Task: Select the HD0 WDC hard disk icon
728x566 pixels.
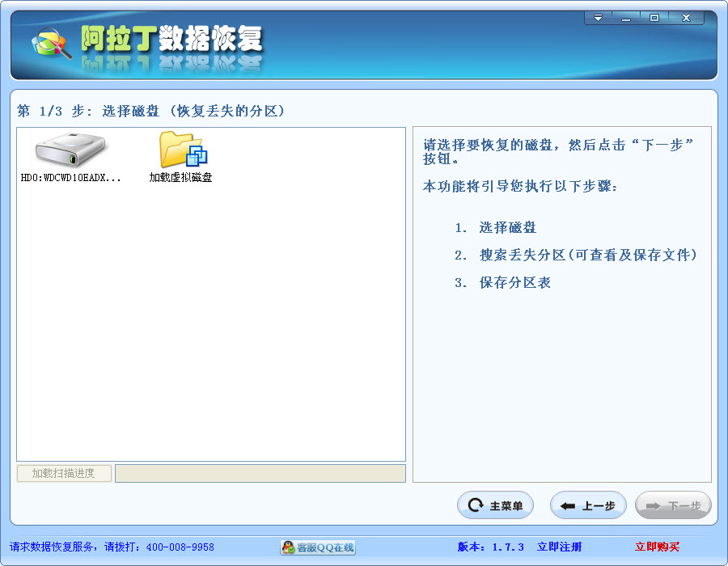Action: click(x=70, y=151)
